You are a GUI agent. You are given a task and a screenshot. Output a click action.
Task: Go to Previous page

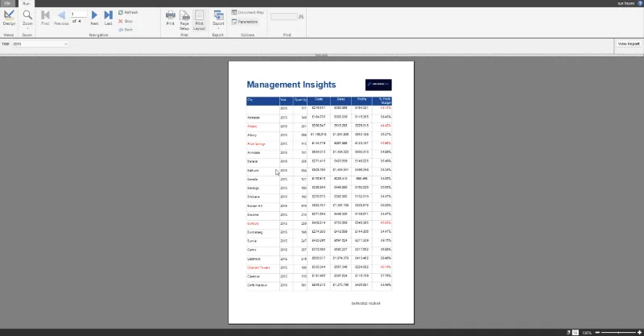(61, 18)
